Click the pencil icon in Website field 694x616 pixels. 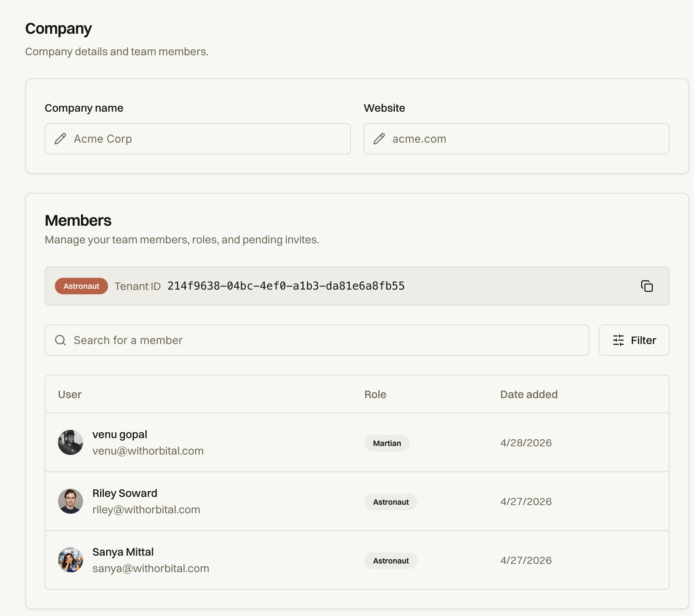point(379,139)
